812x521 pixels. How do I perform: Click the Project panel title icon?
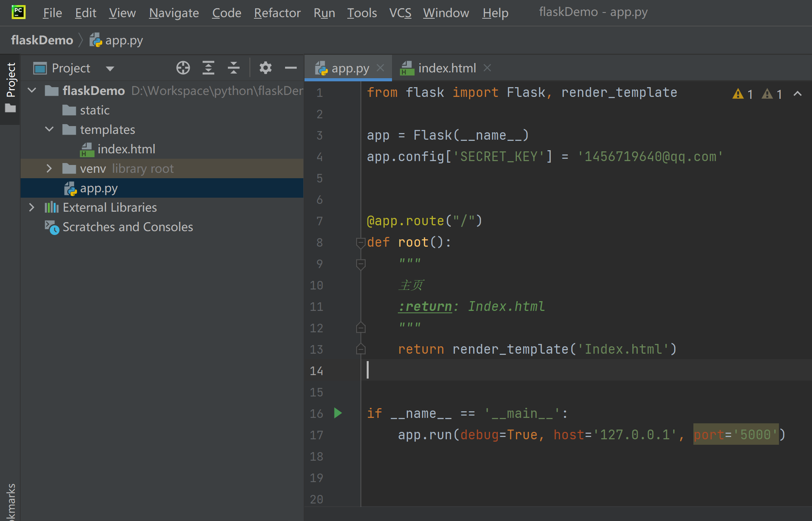click(x=40, y=68)
